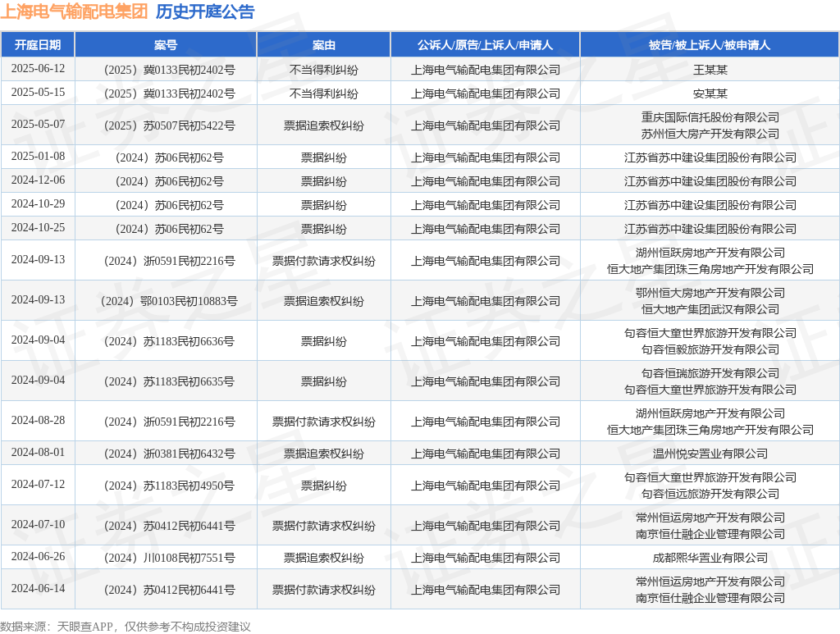Click plaintiff 上海电气输配电集团有限公司 in the 2024-08-01 row

pos(485,454)
